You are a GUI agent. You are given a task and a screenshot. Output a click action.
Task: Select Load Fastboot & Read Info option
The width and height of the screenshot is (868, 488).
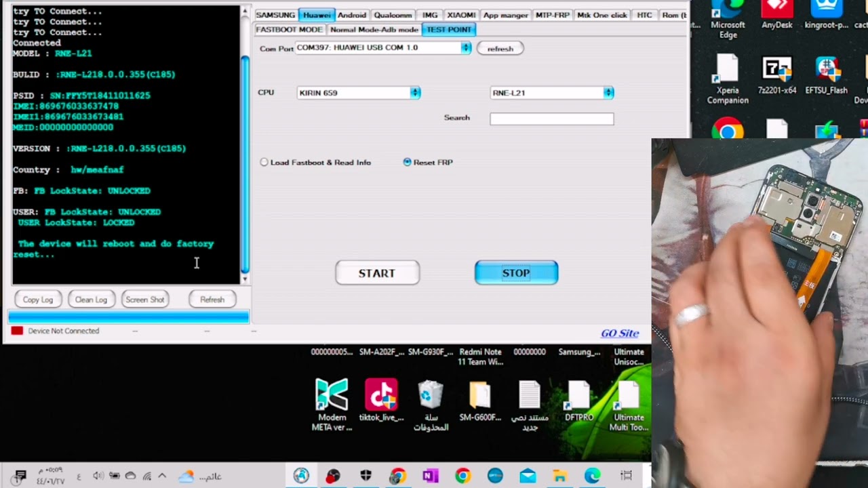(x=315, y=163)
